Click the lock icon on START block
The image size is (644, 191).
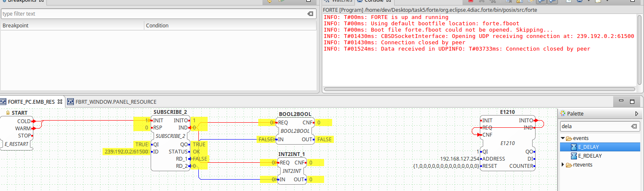click(8, 113)
